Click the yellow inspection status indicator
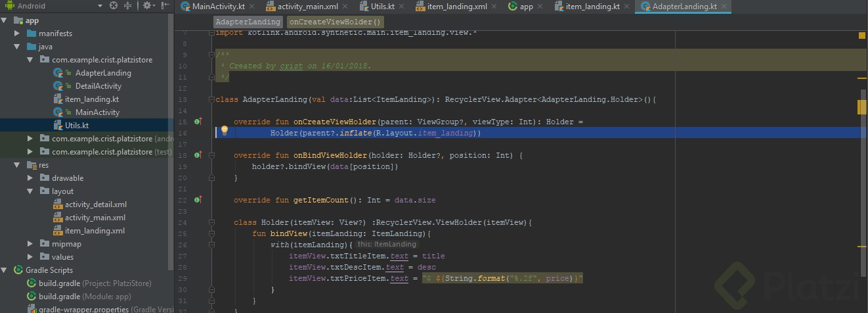 [862, 36]
